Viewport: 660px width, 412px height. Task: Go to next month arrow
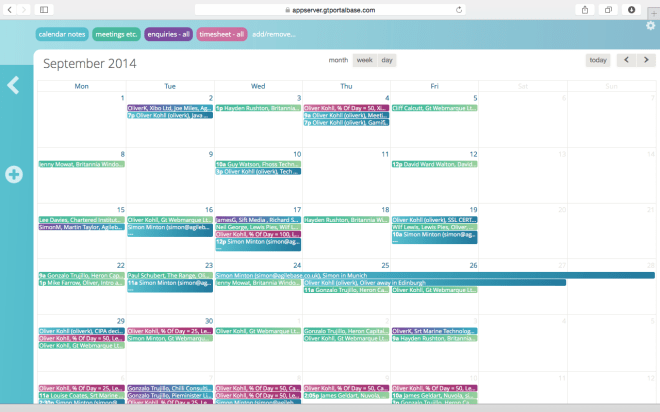pyautogui.click(x=646, y=60)
